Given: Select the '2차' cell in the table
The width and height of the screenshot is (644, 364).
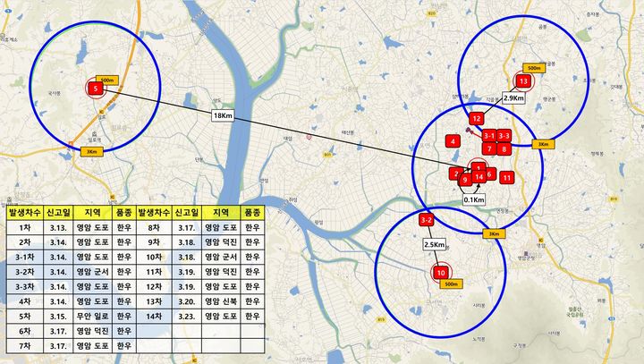Looking at the screenshot, I should click(25, 242).
